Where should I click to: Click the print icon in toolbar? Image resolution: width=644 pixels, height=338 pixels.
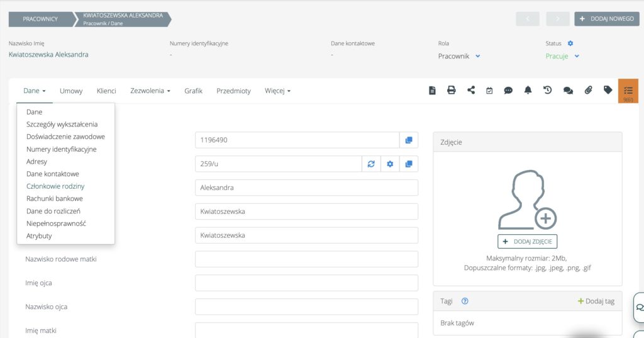click(451, 91)
